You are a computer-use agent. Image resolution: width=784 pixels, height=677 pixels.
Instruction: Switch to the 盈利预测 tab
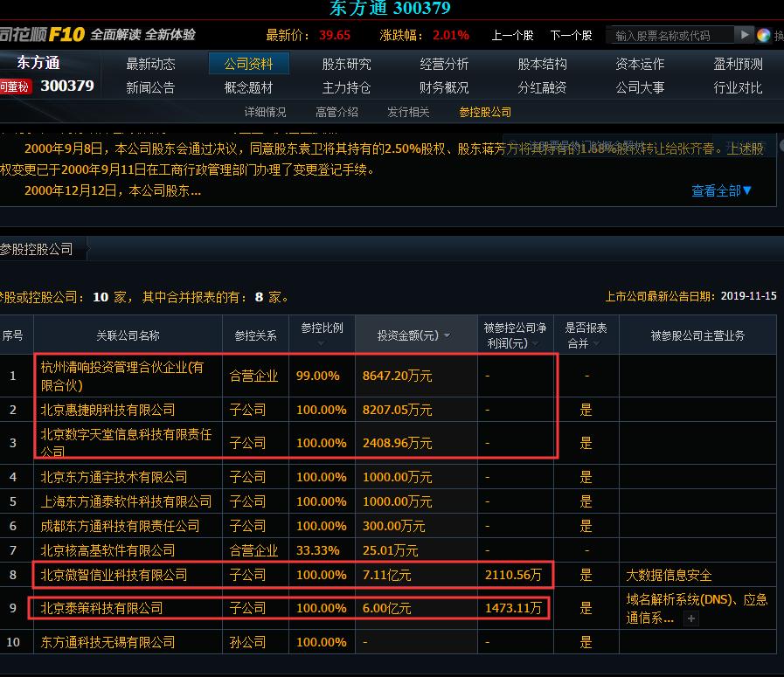(733, 64)
